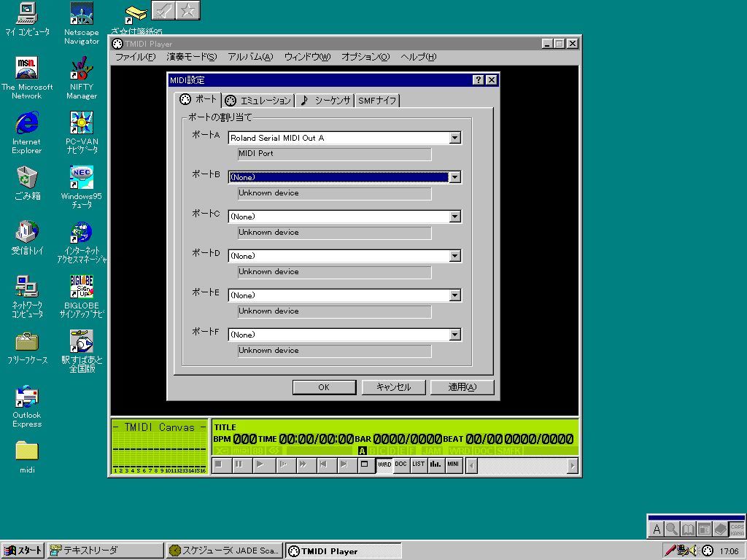This screenshot has height=560, width=747.
Task: Open Netscape Navigator desktop icon
Action: 82,24
